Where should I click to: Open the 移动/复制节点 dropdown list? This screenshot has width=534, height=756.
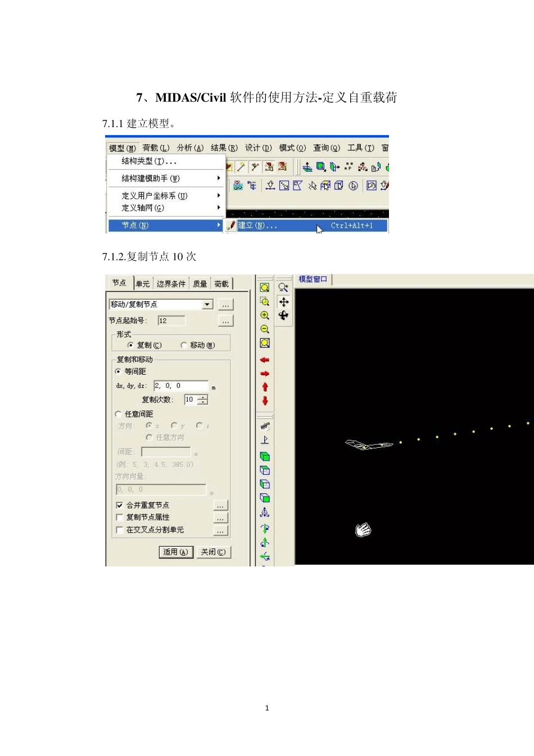point(207,304)
